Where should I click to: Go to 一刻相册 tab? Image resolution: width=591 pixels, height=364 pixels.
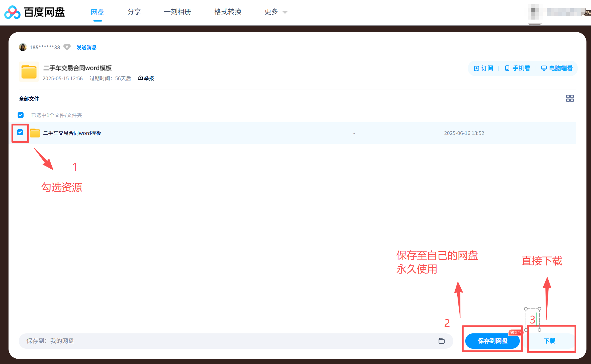pyautogui.click(x=177, y=12)
